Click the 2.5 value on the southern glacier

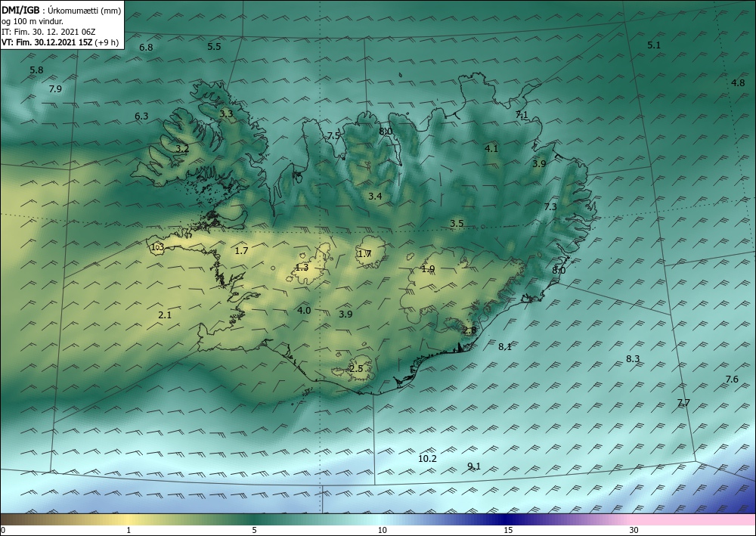point(356,369)
